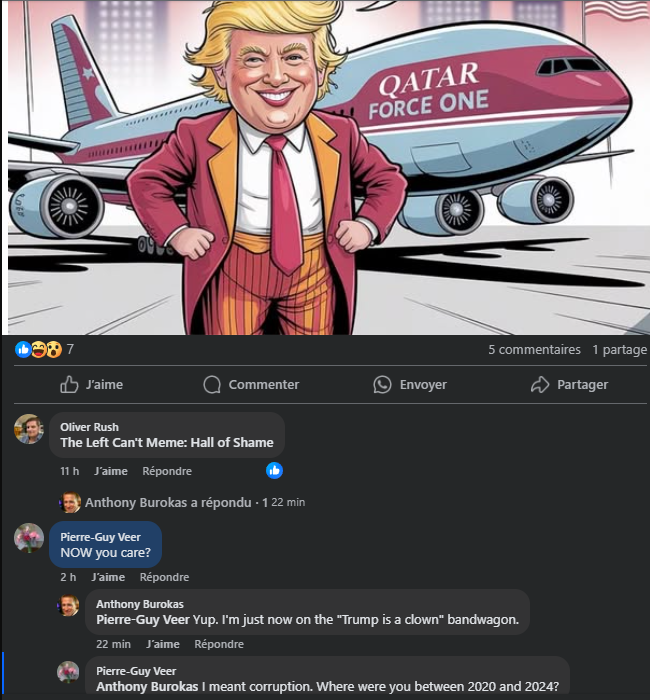Open Pierre-Guy Veer's top comment avatar
The image size is (650, 700).
[x=29, y=538]
